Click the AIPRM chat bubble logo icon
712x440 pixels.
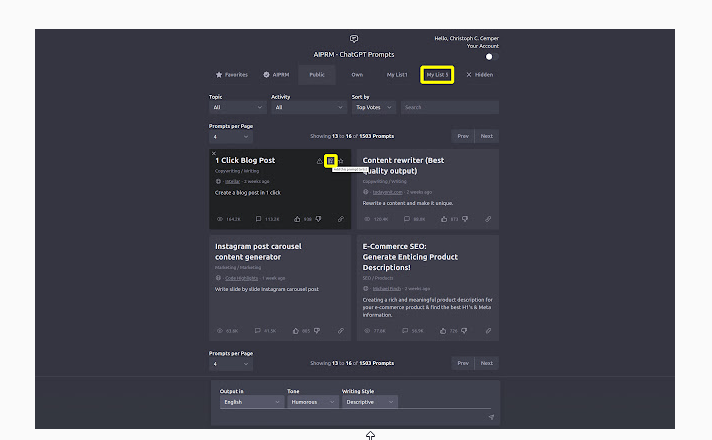point(354,39)
